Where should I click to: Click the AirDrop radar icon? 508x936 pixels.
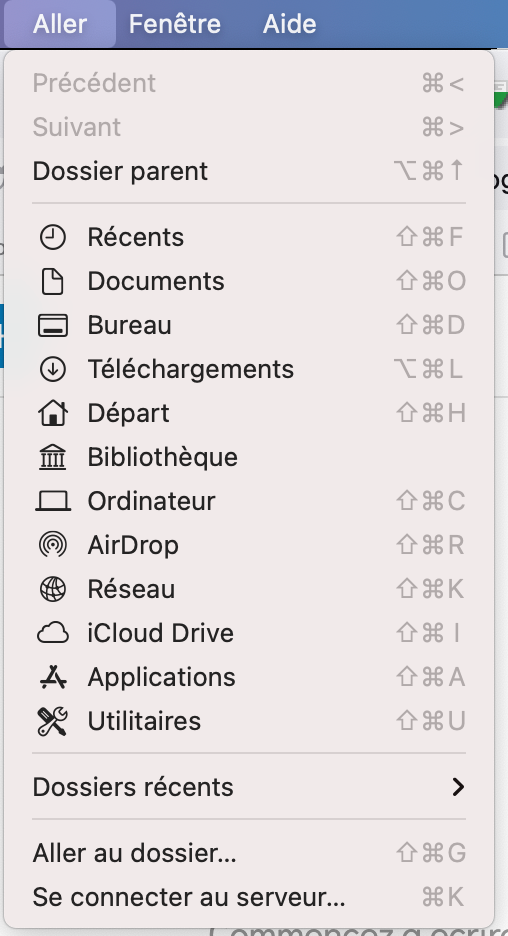53,546
